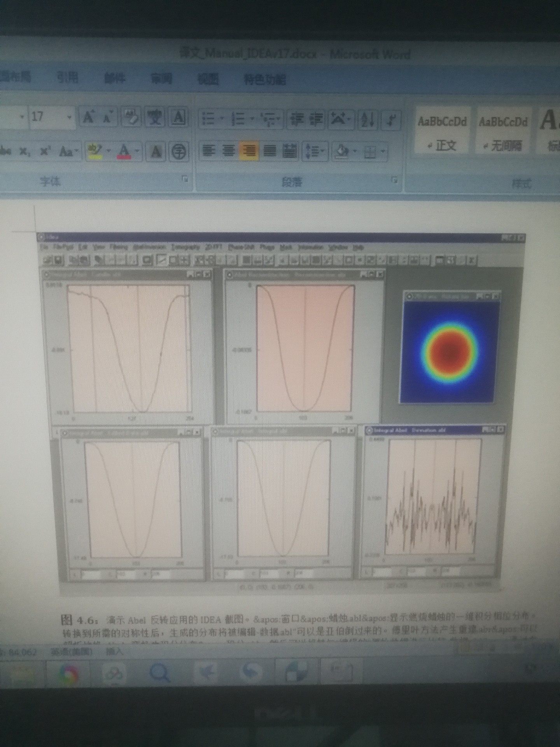Image resolution: width=560 pixels, height=747 pixels.
Task: Toggle center alignment for paragraph
Action: tap(229, 151)
